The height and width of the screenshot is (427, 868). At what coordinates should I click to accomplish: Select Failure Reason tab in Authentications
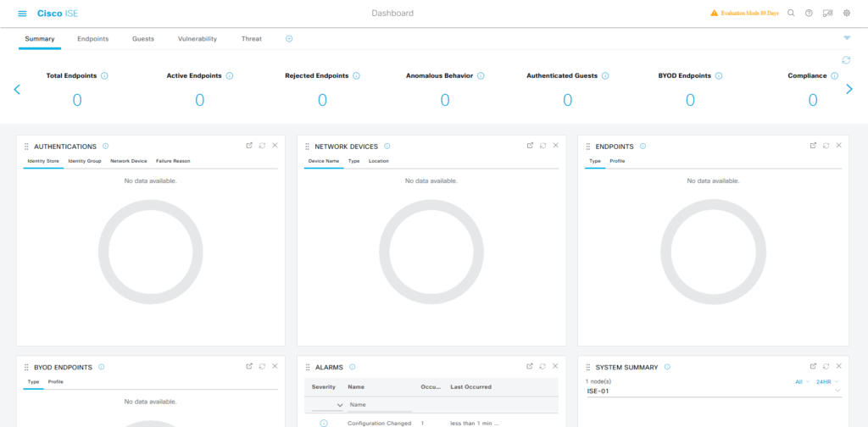[173, 161]
